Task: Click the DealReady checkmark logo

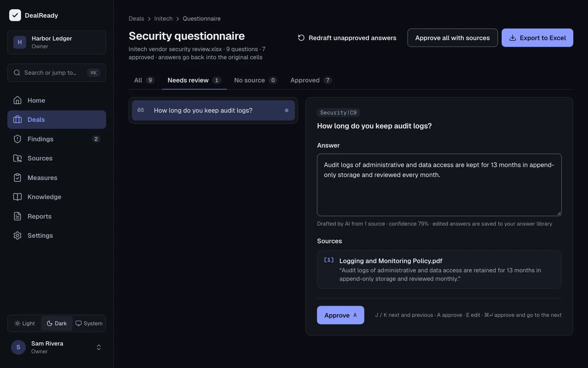Action: click(15, 15)
